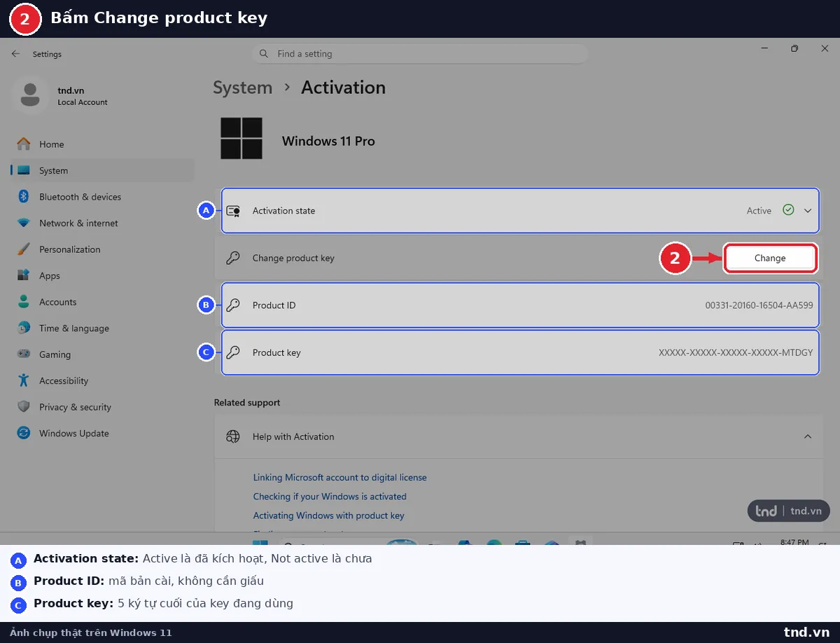This screenshot has height=643, width=840.
Task: Click the Product ID value 00331-20160-16504-AA599
Action: 759,305
